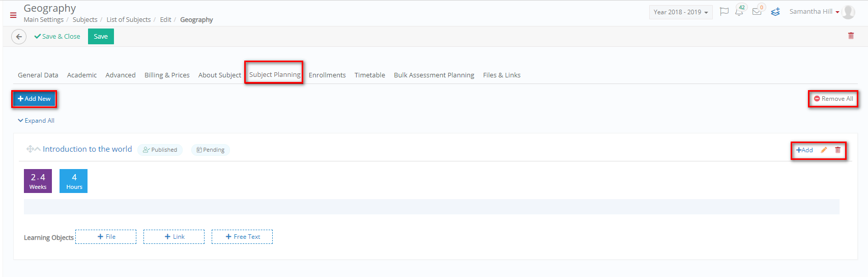The height and width of the screenshot is (277, 868).
Task: Click the green Save button
Action: 101,36
